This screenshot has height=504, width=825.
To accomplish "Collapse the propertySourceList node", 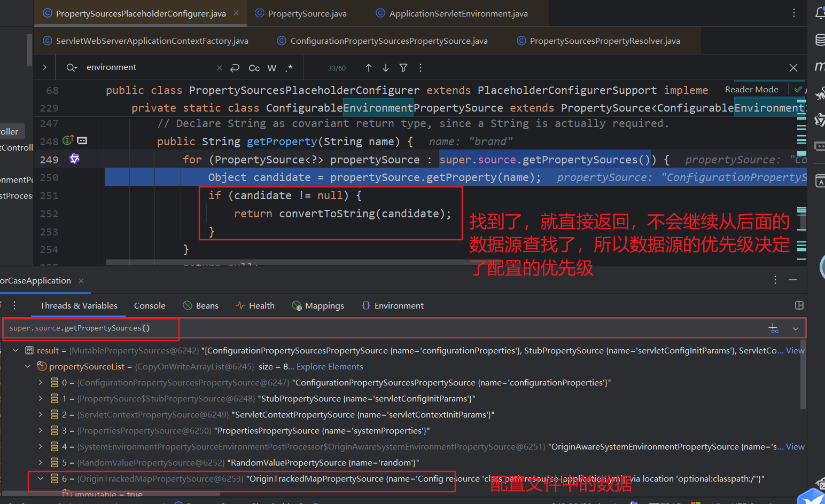I will tap(28, 366).
